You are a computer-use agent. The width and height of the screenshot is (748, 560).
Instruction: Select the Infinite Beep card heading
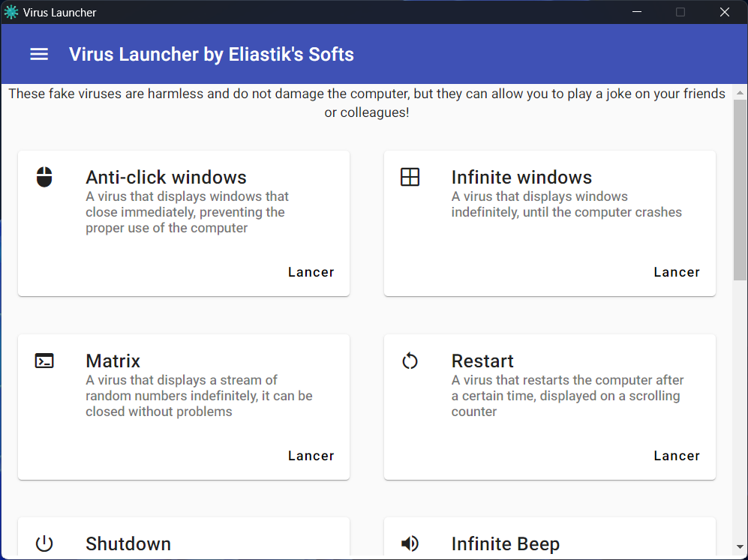(x=505, y=544)
